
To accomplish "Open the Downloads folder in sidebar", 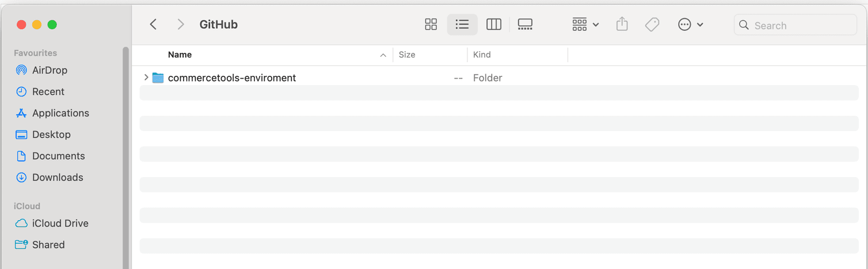I will pos(58,178).
